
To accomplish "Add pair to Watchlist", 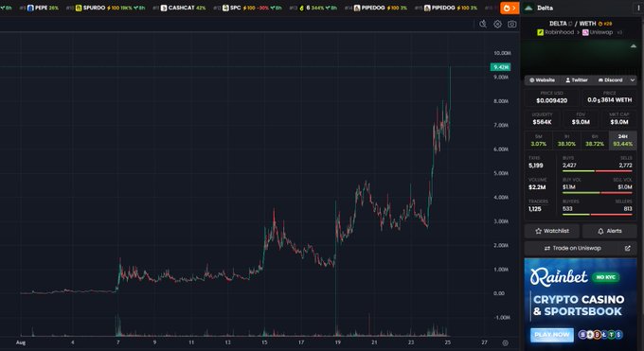I will click(x=551, y=231).
